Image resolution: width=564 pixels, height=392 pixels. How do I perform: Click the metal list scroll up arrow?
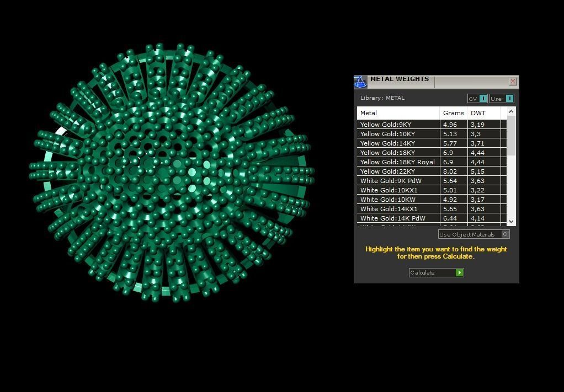(x=511, y=112)
